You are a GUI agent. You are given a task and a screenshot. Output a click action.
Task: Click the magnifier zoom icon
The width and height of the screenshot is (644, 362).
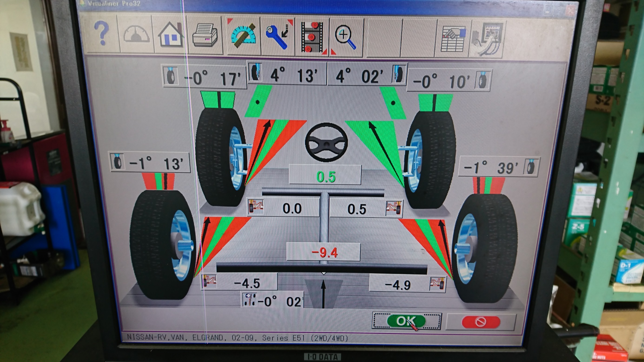coord(346,37)
